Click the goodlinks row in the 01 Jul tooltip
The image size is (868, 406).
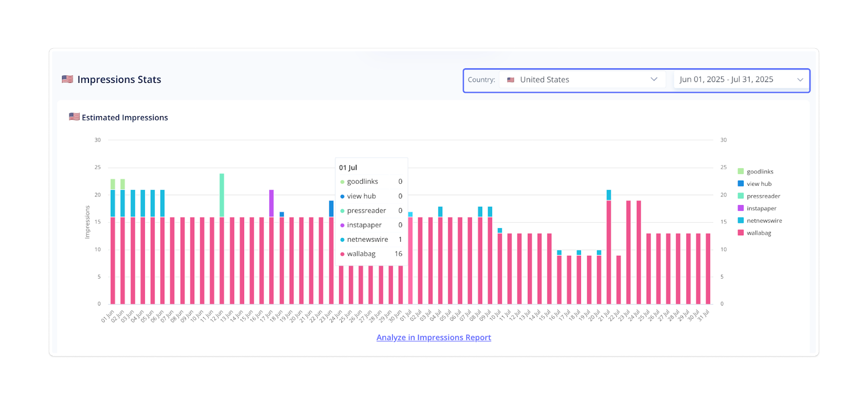point(371,182)
